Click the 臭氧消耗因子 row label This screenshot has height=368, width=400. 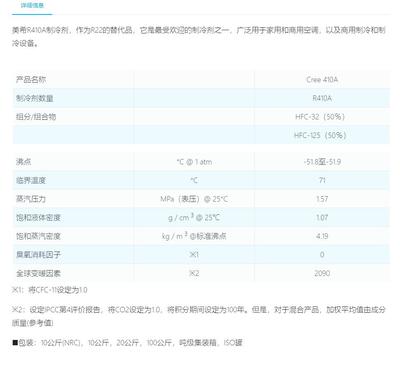point(38,255)
